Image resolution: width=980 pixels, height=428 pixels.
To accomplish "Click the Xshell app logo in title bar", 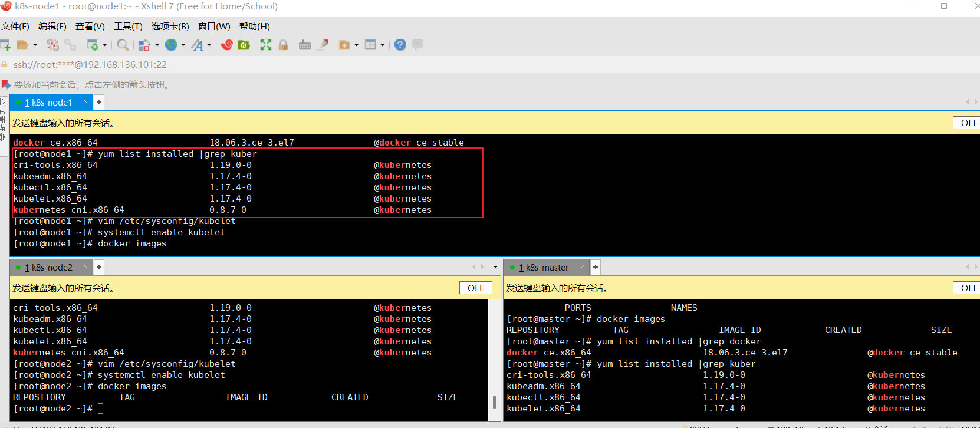I will click(x=6, y=6).
